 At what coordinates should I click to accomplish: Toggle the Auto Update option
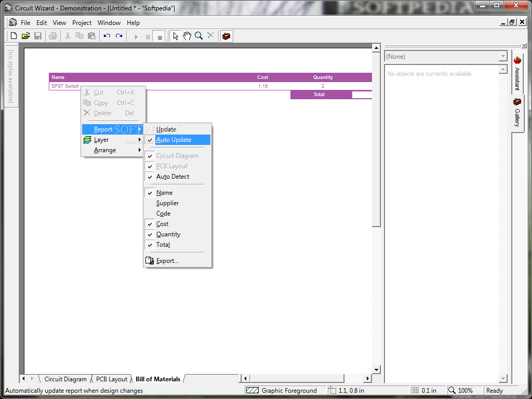[x=177, y=140]
